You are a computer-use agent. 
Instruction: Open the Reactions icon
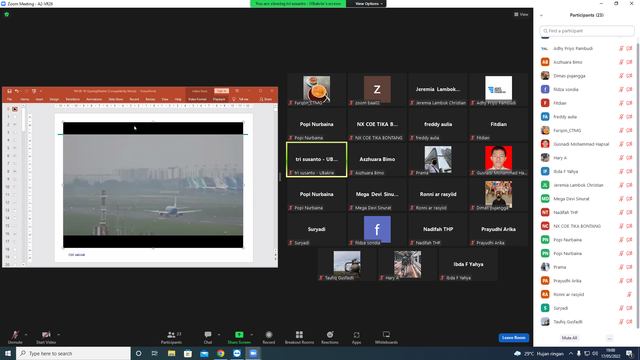point(330,335)
